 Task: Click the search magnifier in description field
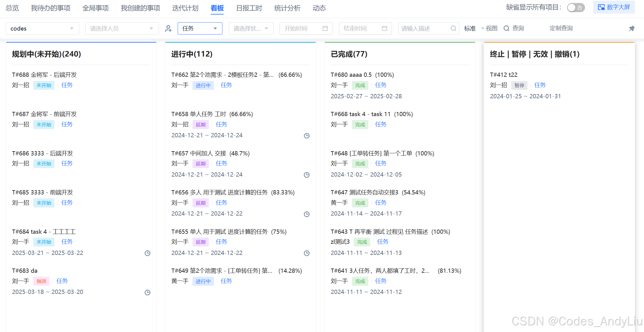pyautogui.click(x=453, y=28)
